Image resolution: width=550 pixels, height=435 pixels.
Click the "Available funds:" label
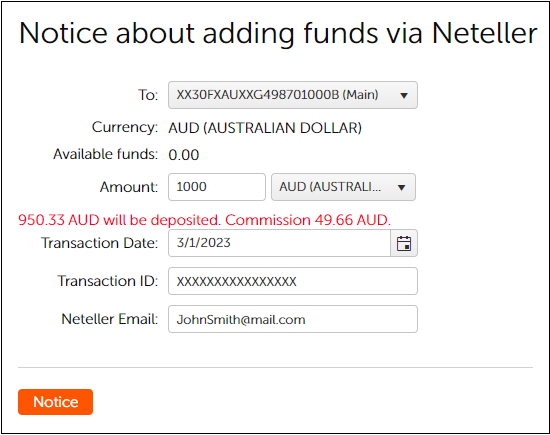pos(106,154)
